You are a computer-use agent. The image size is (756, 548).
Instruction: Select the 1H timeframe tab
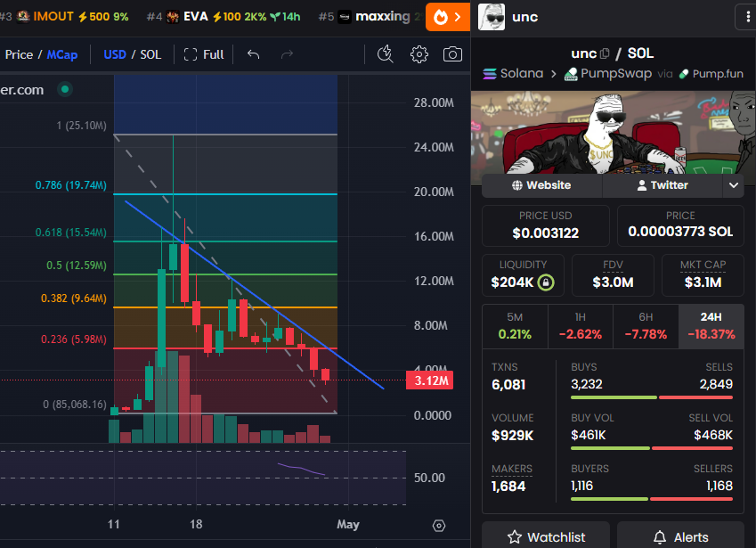[581, 326]
